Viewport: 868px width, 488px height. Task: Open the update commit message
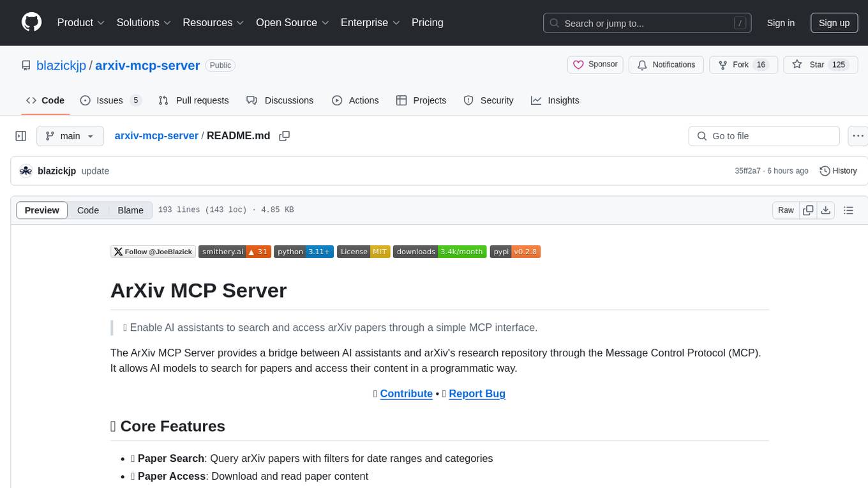[x=95, y=171]
